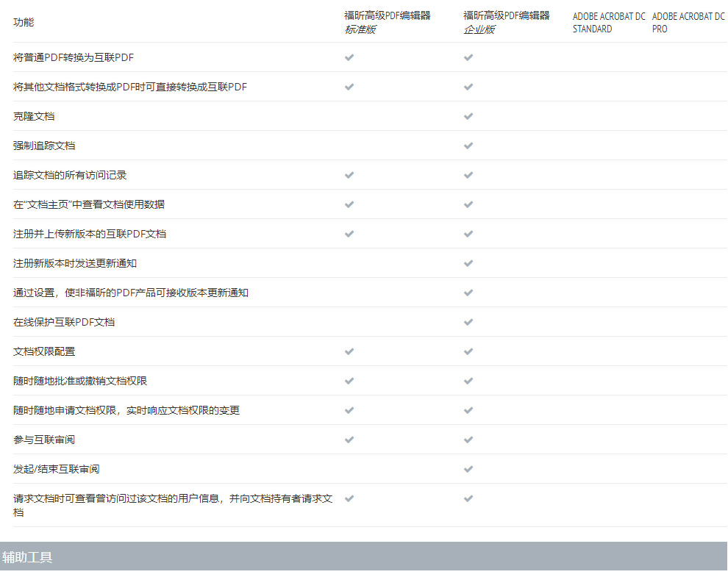
Task: Click the 辅助工具 section heading
Action: (x=27, y=556)
